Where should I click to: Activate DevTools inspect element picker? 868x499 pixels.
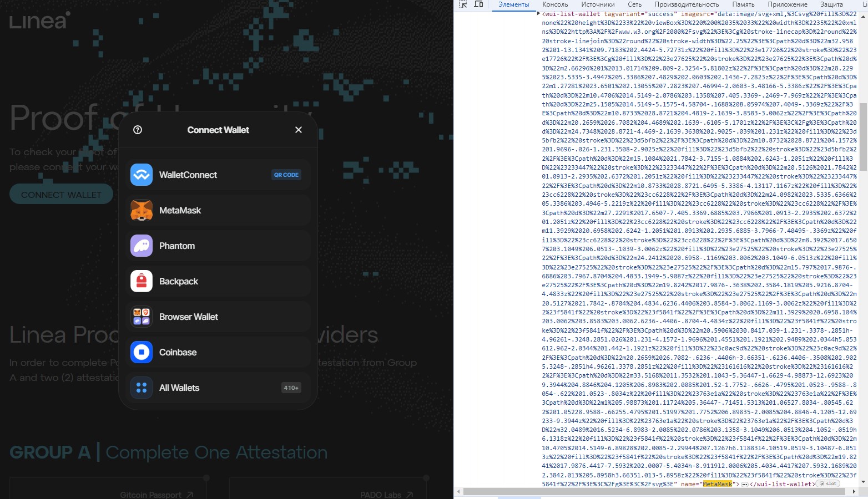[x=463, y=4]
